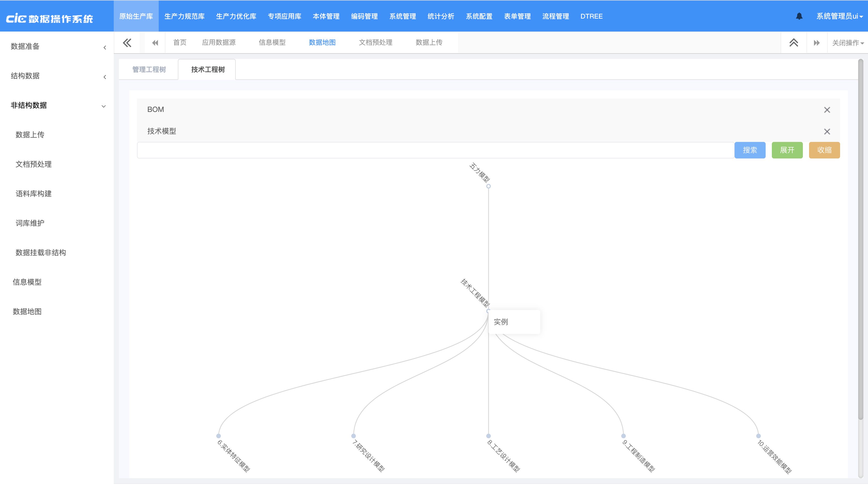Click the 五力模型 tree node circle
868x502 pixels.
pyautogui.click(x=489, y=186)
